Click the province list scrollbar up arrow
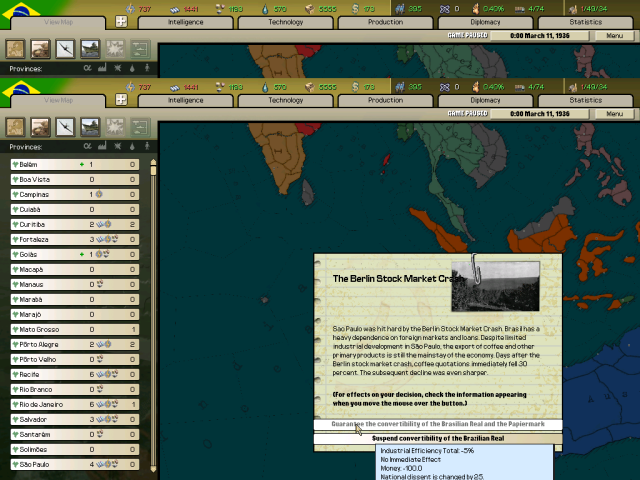Viewport: 640px width, 480px height. point(153,162)
